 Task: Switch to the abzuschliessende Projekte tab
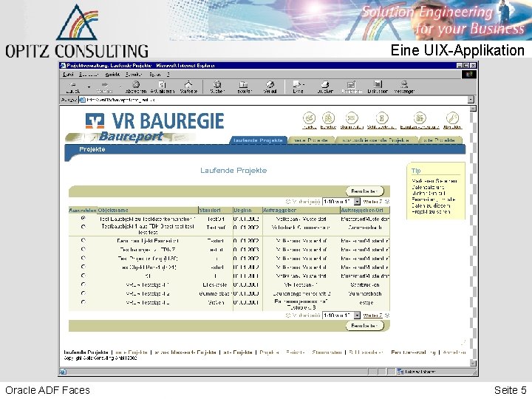375,140
